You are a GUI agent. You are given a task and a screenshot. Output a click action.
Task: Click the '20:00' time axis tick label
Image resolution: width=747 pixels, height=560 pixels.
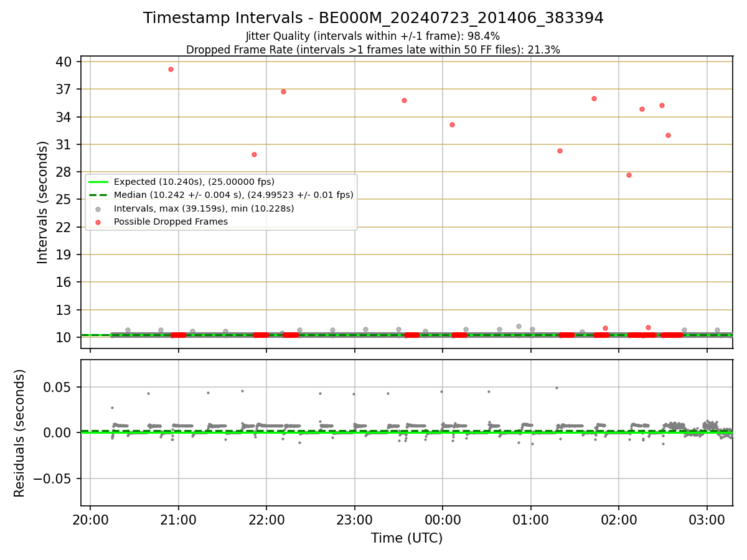coord(90,518)
